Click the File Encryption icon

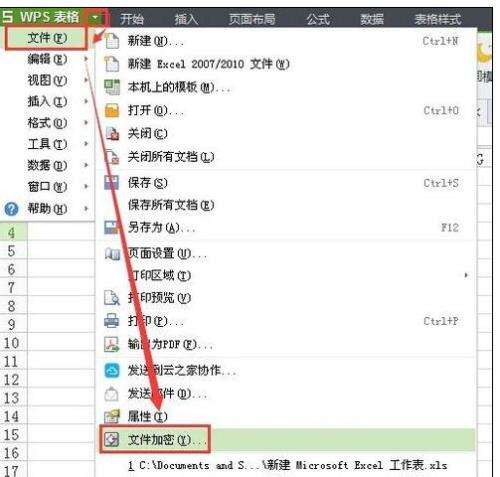pos(111,439)
